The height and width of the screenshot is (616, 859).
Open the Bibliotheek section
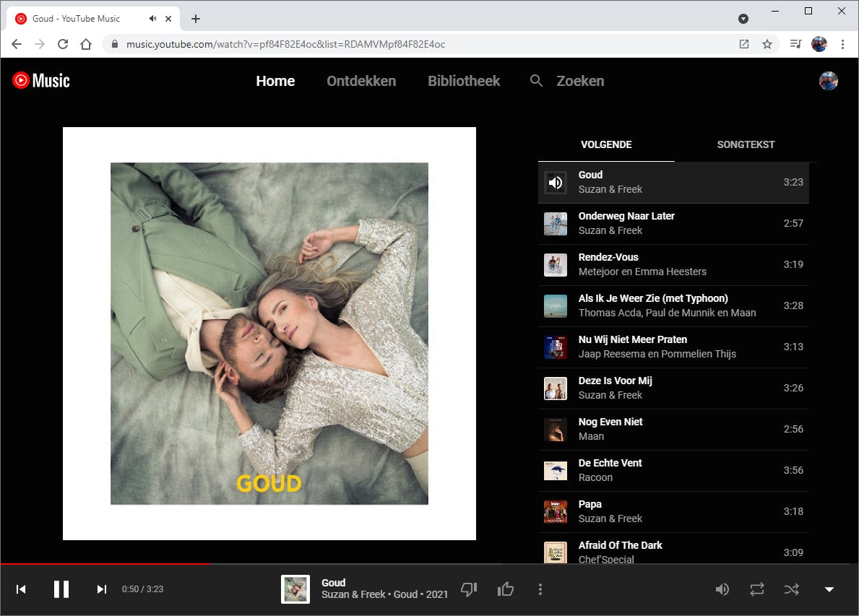464,81
